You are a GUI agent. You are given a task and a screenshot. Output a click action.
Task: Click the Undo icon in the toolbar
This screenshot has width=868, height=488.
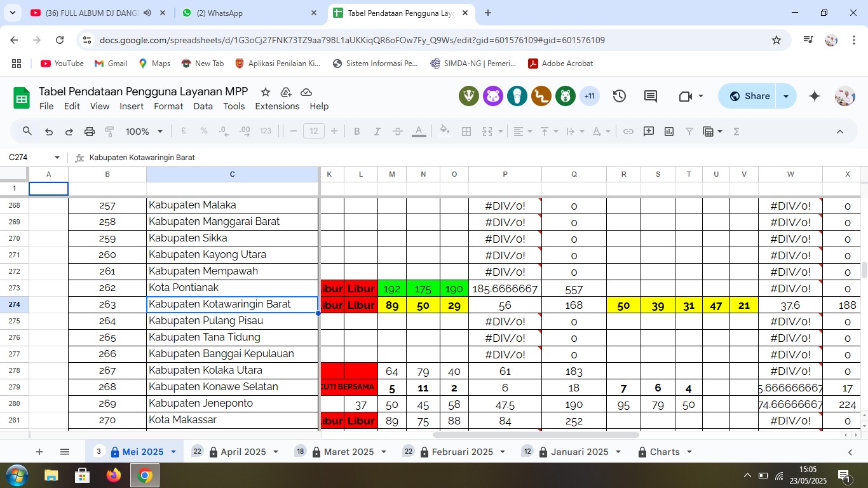[49, 132]
